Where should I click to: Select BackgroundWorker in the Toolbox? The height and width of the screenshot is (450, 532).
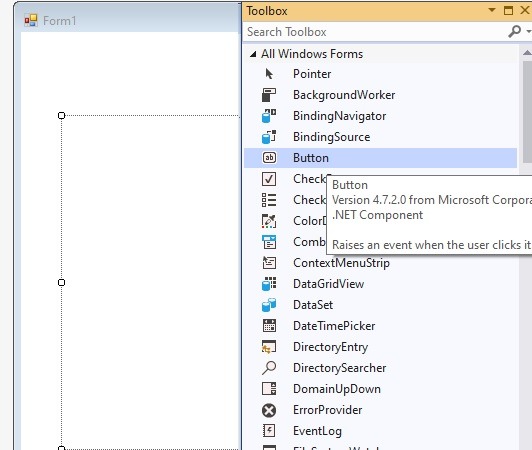[344, 95]
